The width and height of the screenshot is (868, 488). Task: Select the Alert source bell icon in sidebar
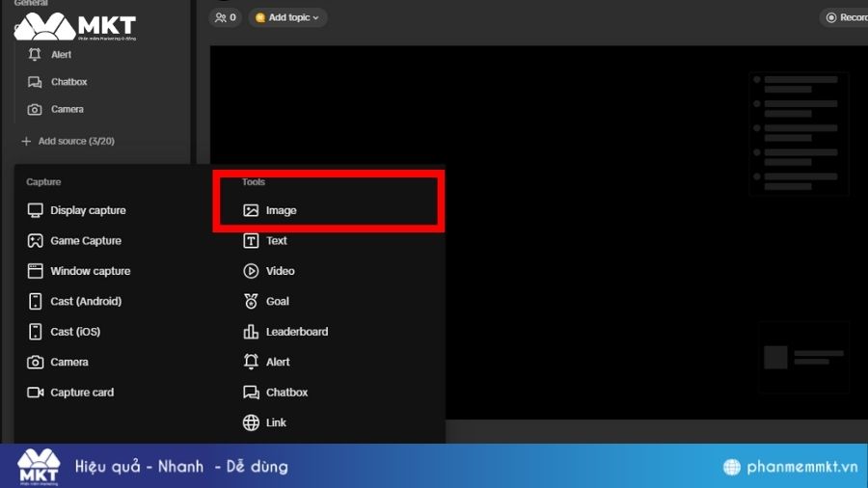coord(35,54)
